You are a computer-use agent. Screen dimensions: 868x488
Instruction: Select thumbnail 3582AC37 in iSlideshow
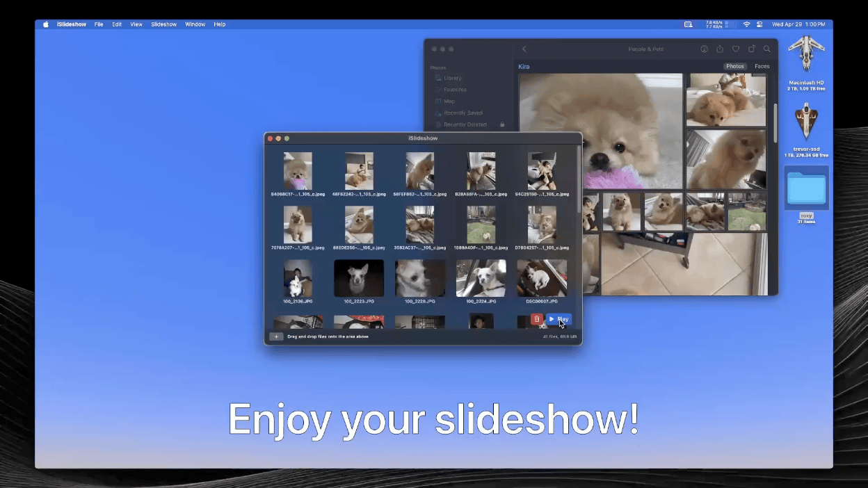(420, 225)
